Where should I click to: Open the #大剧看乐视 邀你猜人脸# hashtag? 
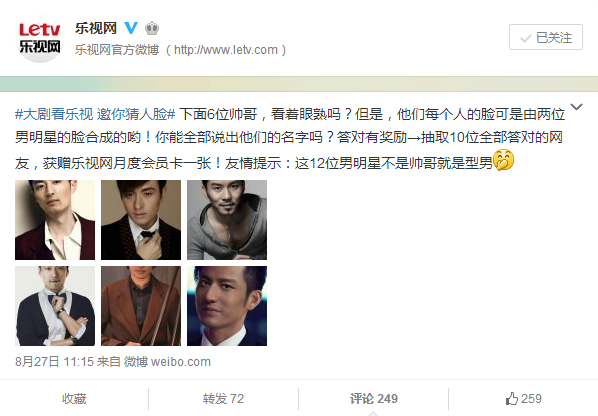(95, 114)
